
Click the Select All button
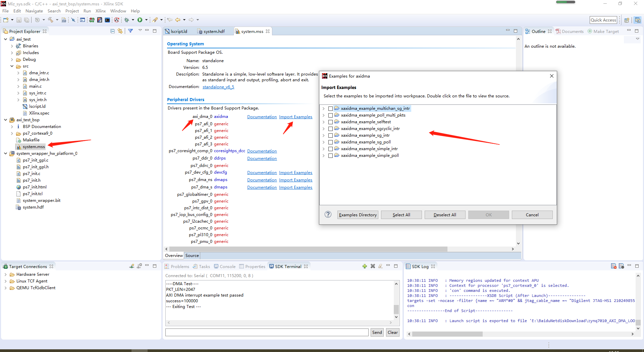click(401, 215)
